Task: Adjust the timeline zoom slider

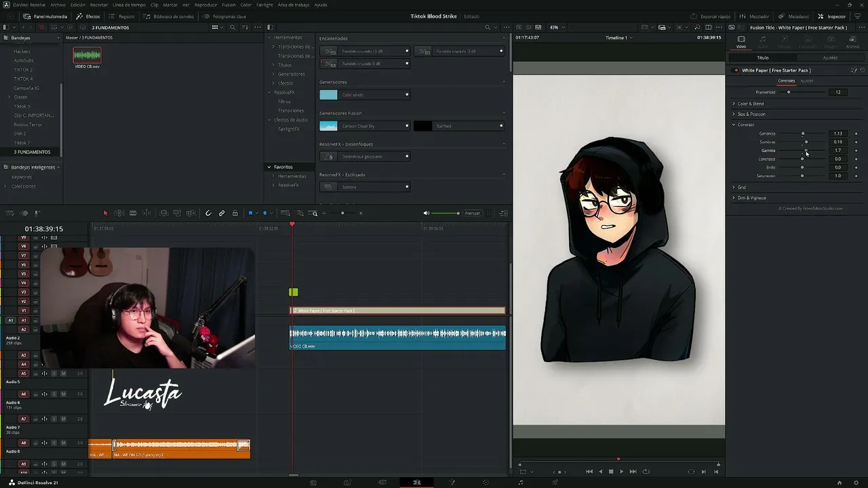Action: [342, 213]
